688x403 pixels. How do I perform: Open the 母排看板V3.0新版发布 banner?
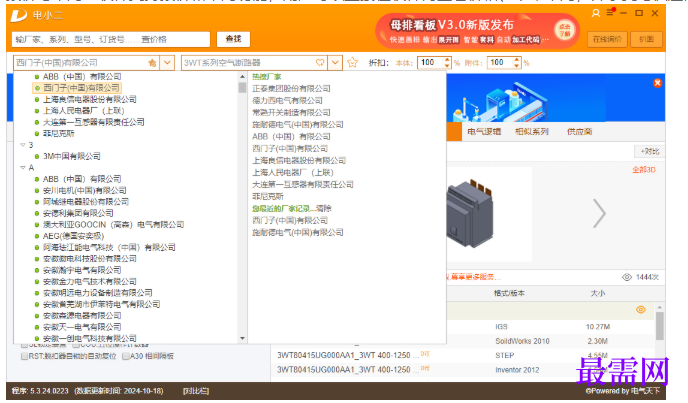click(477, 31)
